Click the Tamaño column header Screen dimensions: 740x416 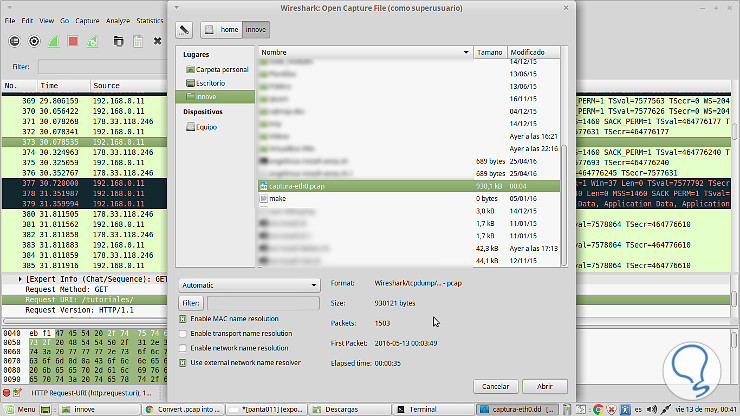[490, 52]
